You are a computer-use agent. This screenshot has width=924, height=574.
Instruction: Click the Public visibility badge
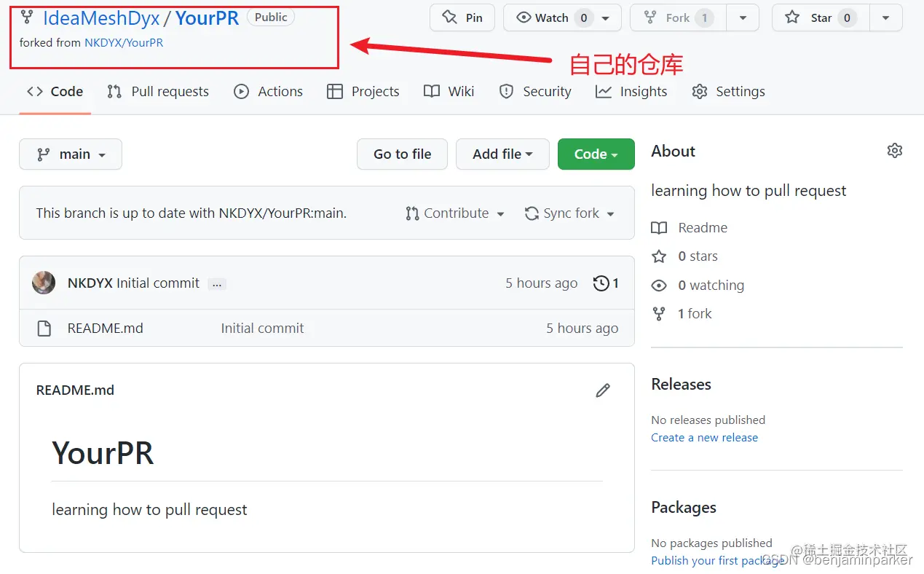[x=271, y=17]
